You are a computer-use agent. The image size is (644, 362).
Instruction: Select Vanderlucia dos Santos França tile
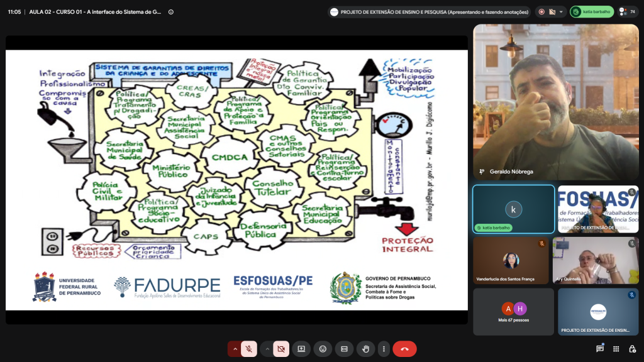tap(511, 261)
